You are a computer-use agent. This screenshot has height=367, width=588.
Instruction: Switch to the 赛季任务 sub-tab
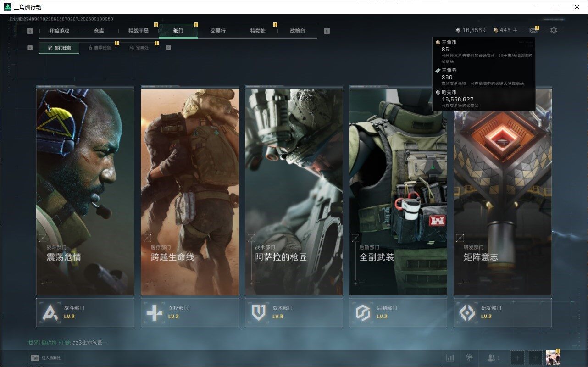[99, 48]
